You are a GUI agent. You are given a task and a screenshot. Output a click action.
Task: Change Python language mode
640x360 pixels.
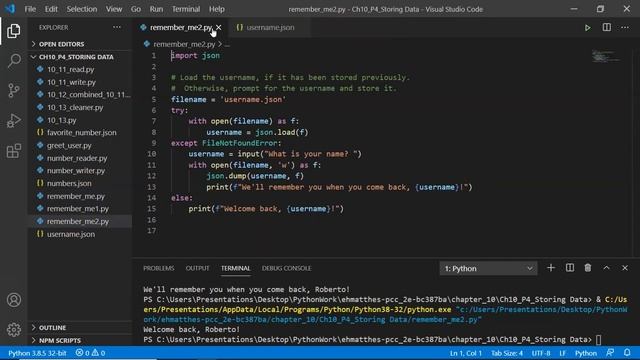click(586, 353)
